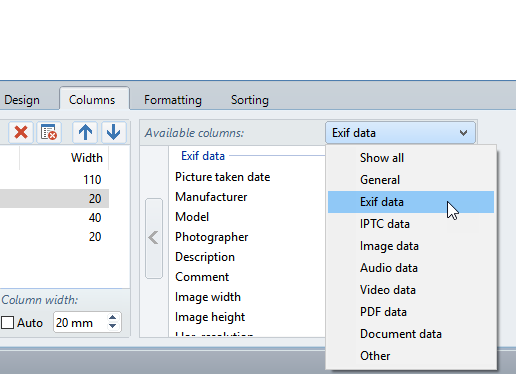This screenshot has height=374, width=516.
Task: Open the Exif data category dropdown
Action: pos(400,133)
